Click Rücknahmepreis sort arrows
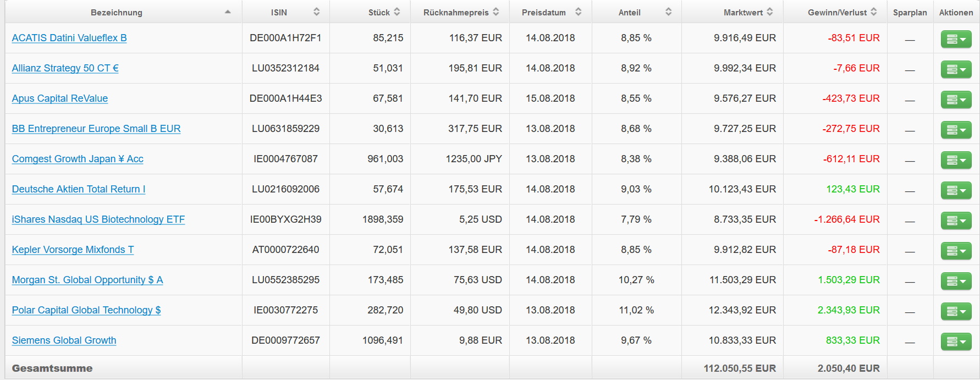The height and width of the screenshot is (380, 980). [496, 12]
